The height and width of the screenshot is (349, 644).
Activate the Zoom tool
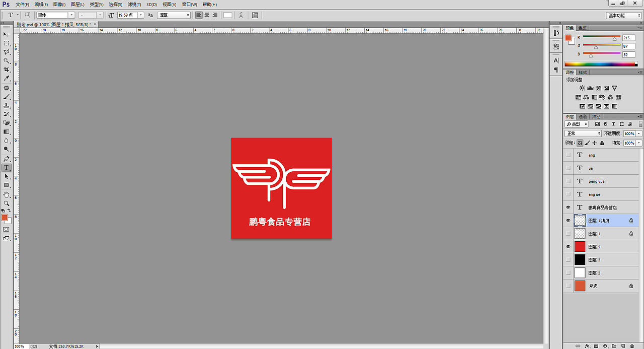coord(7,203)
